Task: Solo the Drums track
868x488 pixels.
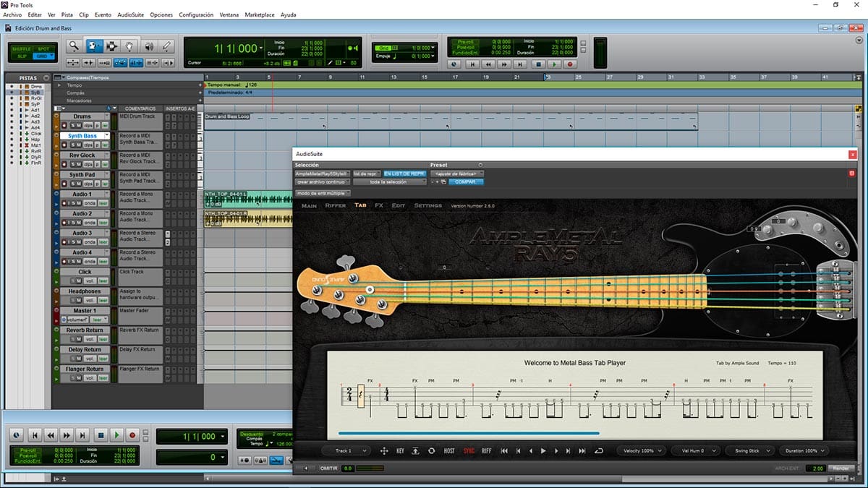Action: [72, 125]
